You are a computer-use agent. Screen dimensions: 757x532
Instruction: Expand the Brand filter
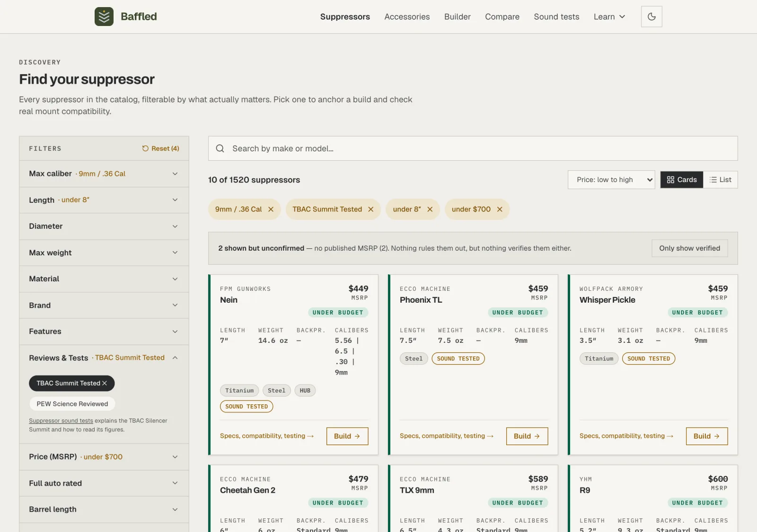(x=104, y=305)
